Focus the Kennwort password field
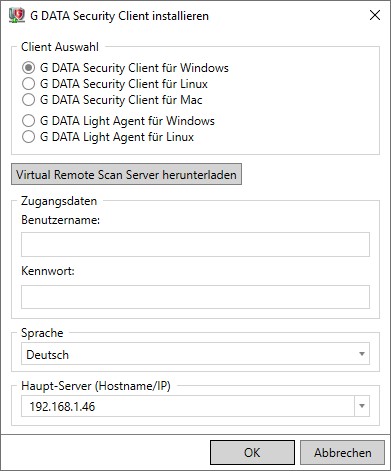Viewport: 391px width, 471px height. click(x=195, y=297)
